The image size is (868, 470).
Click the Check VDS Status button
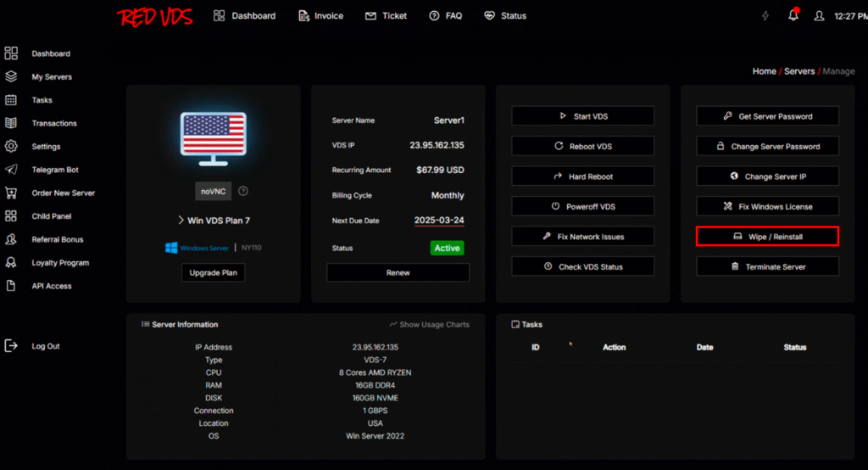(x=583, y=266)
